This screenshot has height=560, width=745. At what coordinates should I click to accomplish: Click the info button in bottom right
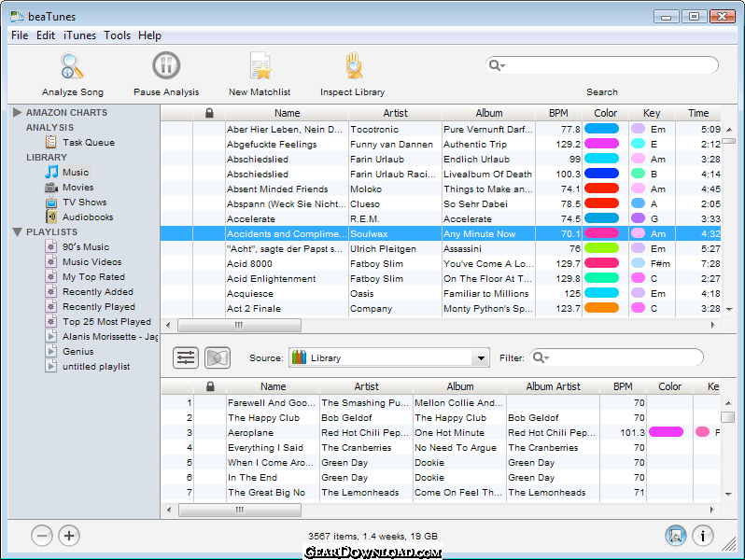point(703,536)
